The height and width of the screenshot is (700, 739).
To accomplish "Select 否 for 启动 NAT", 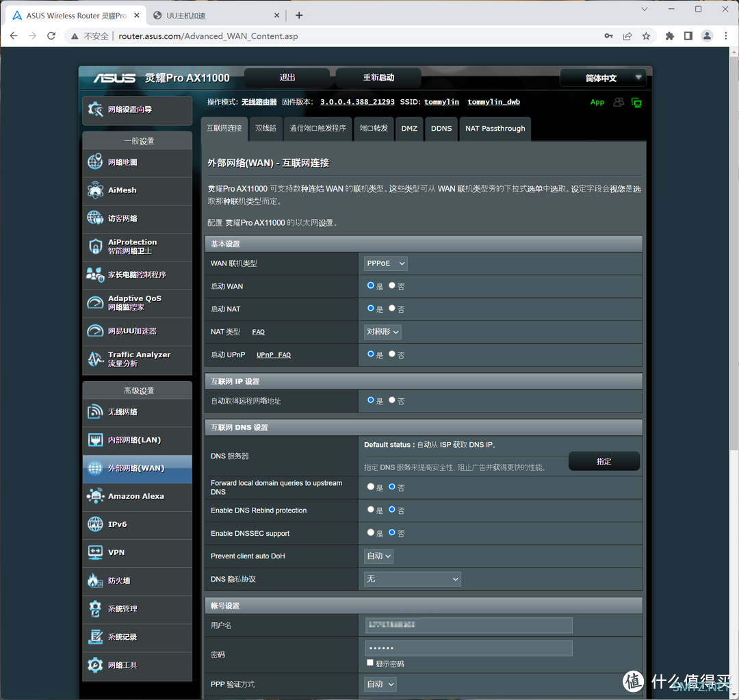I will 391,309.
